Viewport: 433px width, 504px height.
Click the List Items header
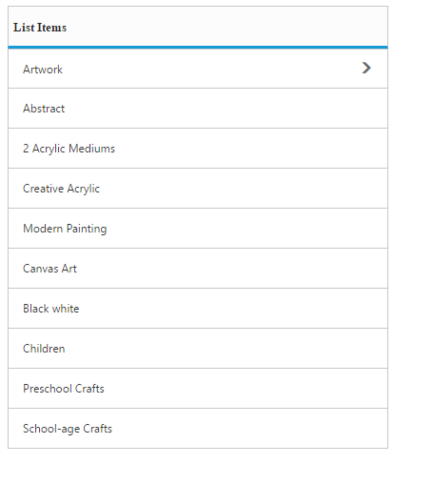coord(40,28)
